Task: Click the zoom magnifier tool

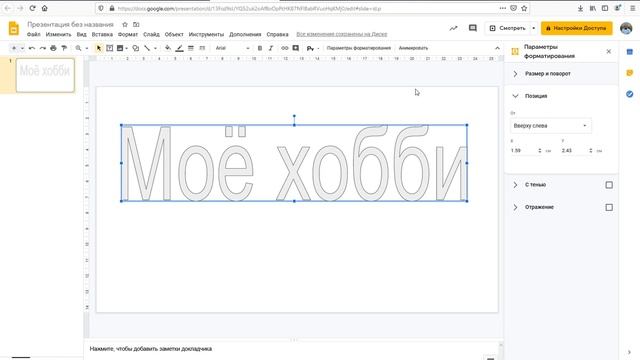Action: click(78, 48)
